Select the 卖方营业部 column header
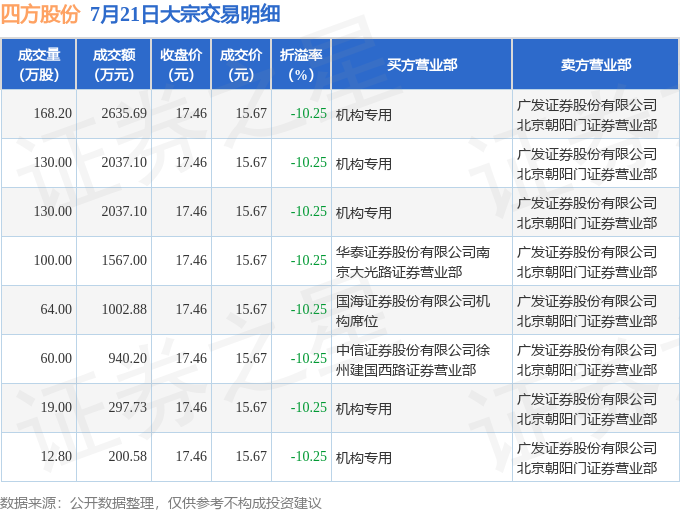The image size is (680, 512). (x=595, y=65)
